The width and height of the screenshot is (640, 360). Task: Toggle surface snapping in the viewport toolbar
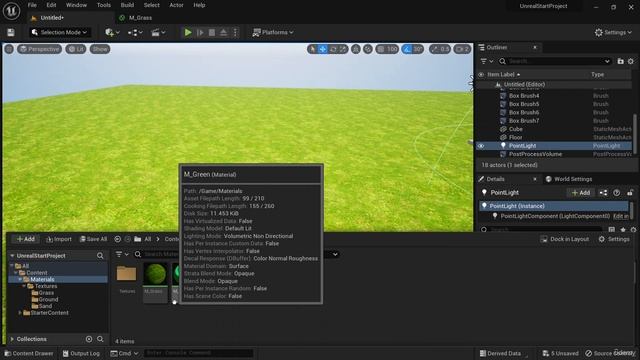[368, 49]
